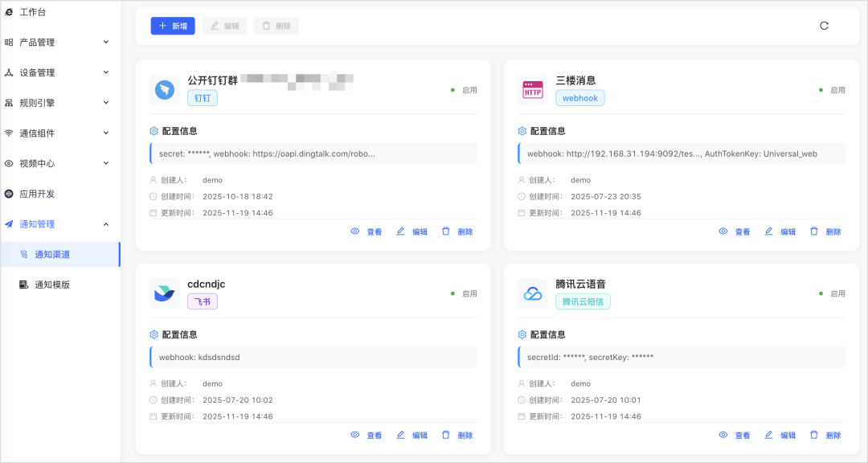The height and width of the screenshot is (463, 868).
Task: Click the HTTP webhook icon on the 三楼消息 card
Action: (533, 90)
